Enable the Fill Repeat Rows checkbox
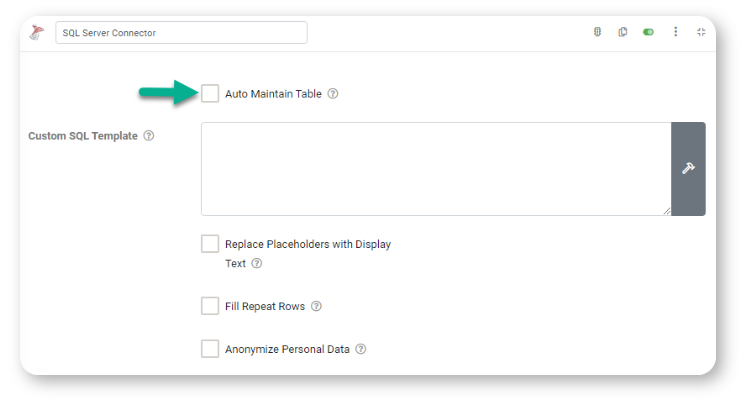Image resolution: width=742 pixels, height=401 pixels. pos(210,306)
